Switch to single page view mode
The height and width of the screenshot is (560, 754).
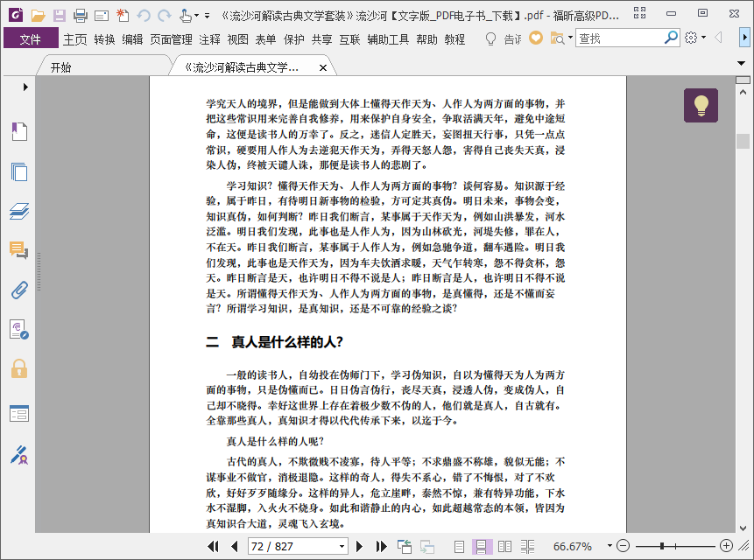tap(459, 546)
